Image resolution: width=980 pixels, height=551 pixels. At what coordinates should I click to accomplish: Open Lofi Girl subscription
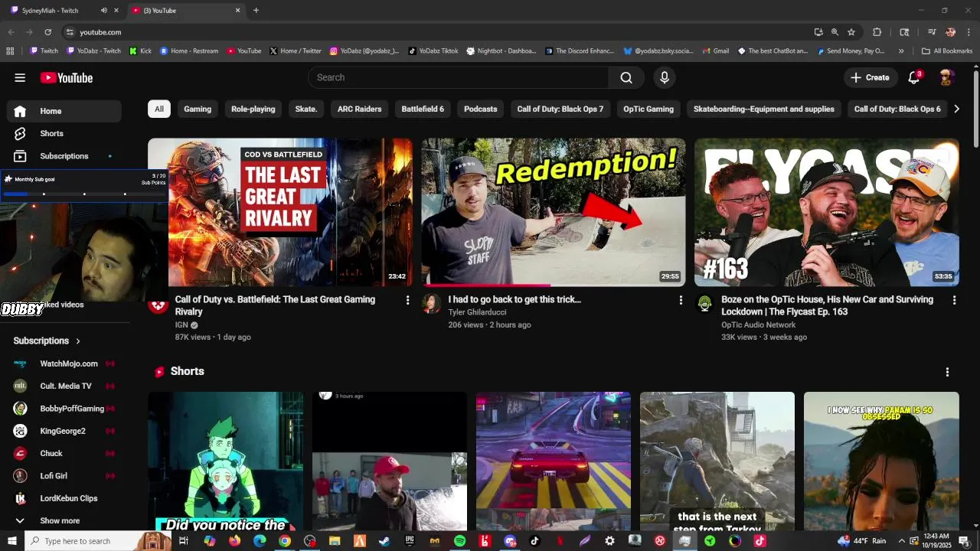pyautogui.click(x=64, y=476)
